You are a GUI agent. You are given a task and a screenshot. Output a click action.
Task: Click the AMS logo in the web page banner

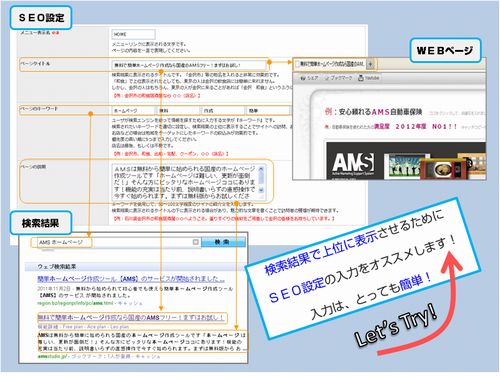(354, 163)
